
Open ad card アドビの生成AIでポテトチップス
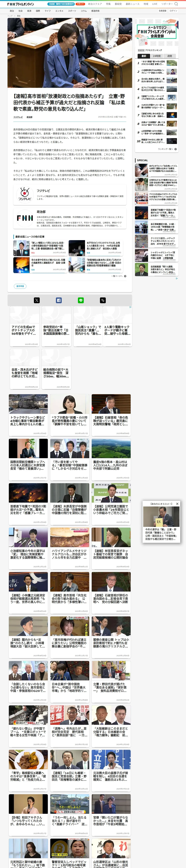(25, 326)
